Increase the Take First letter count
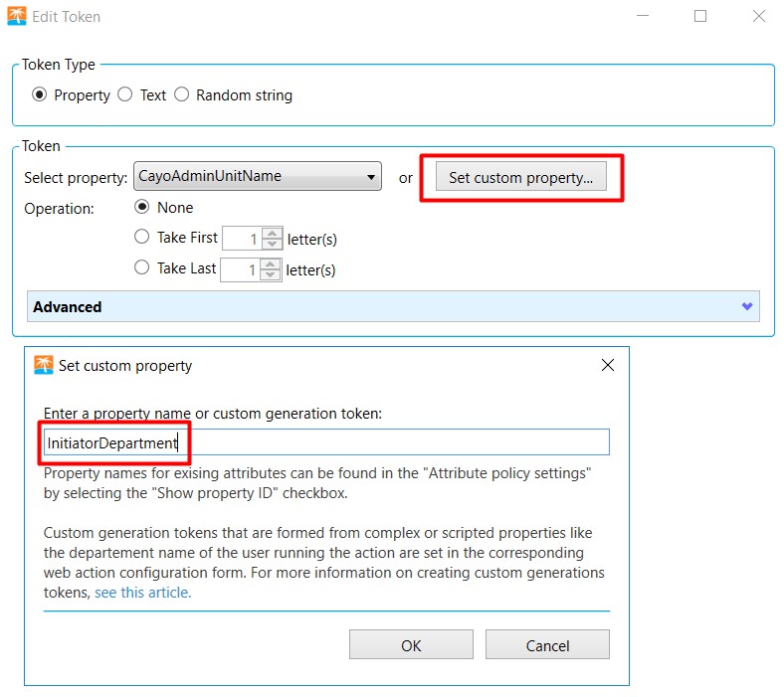Image resolution: width=784 pixels, height=697 pixels. click(x=272, y=234)
